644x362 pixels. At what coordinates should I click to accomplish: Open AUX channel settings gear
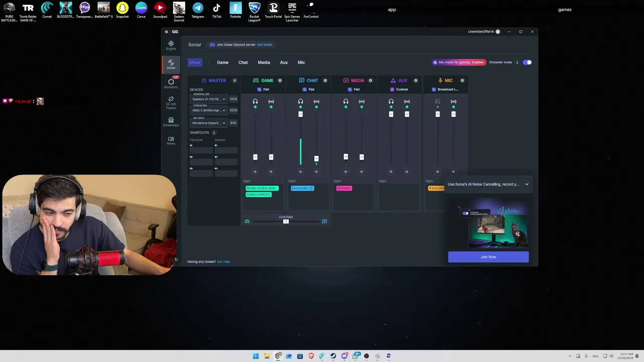pos(416,80)
